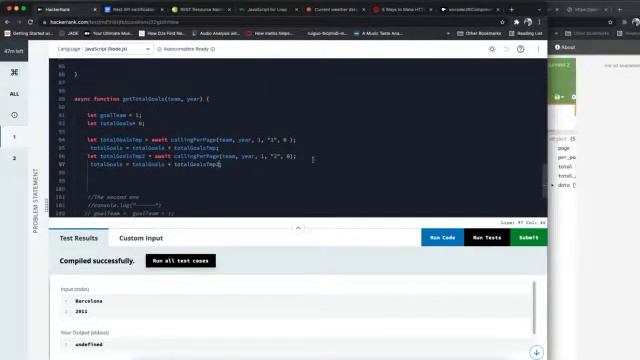Click the green Submit button
640x360 pixels.
tap(529, 238)
